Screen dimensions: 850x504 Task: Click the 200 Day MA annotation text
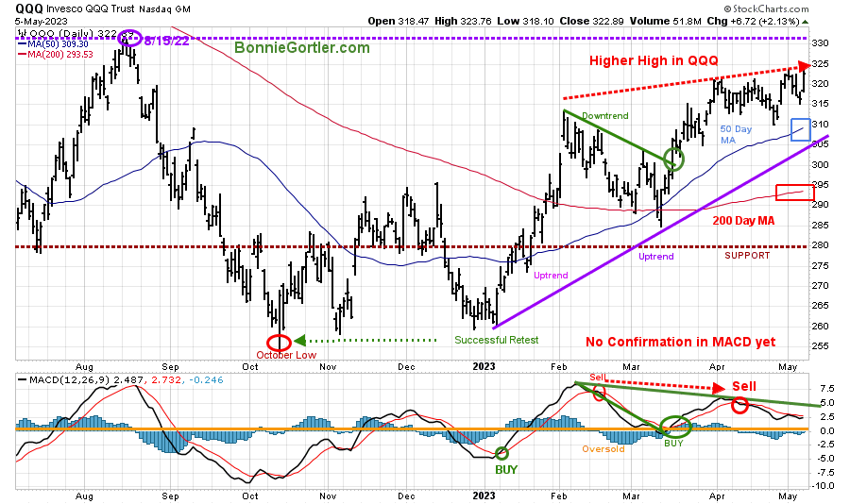743,221
